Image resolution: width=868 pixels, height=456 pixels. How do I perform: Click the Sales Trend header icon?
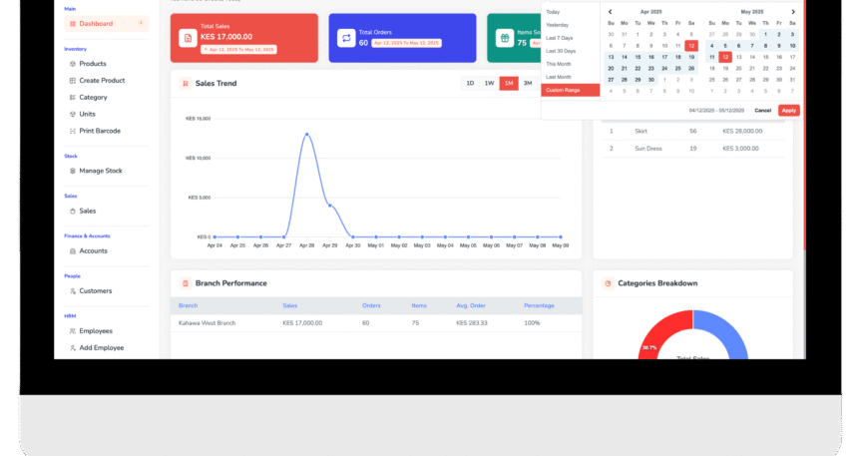pyautogui.click(x=185, y=84)
